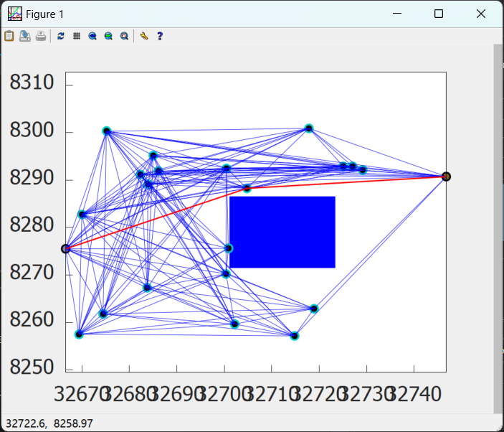The height and width of the screenshot is (432, 504).
Task: Click the gnuplot icon in title bar
Action: [14, 14]
